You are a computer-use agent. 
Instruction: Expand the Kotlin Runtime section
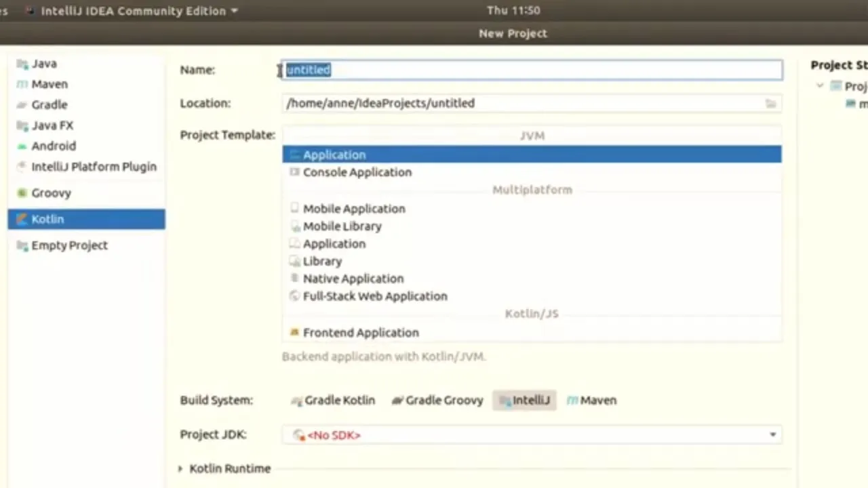coord(180,469)
